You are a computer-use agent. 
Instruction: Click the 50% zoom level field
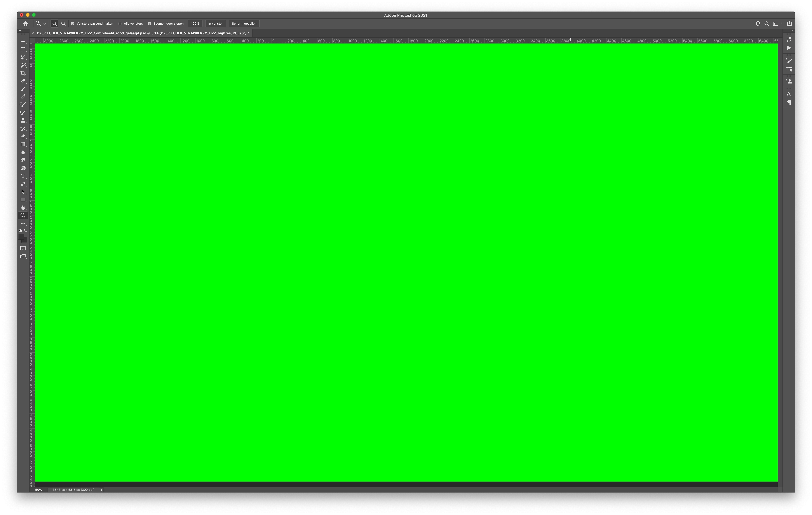(x=39, y=490)
